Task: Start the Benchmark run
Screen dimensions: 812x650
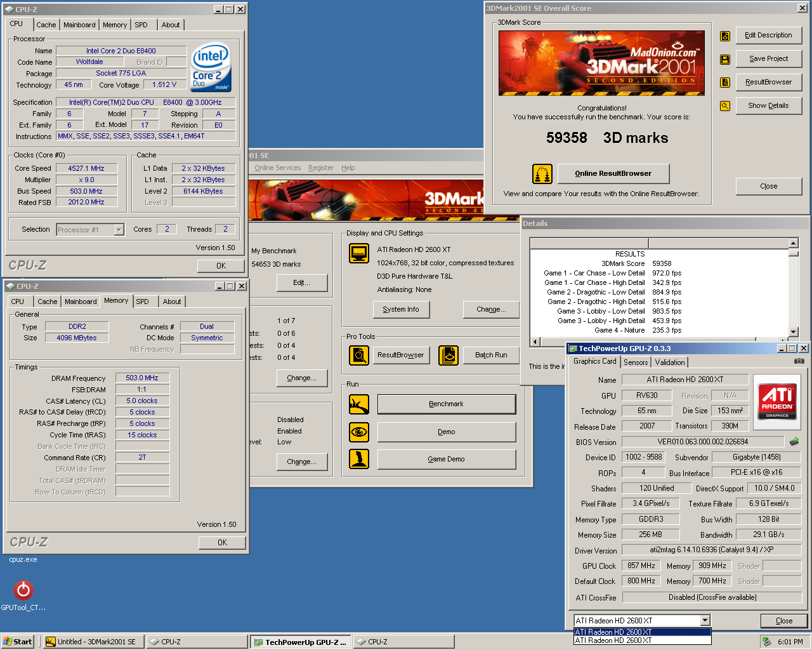Action: (447, 404)
